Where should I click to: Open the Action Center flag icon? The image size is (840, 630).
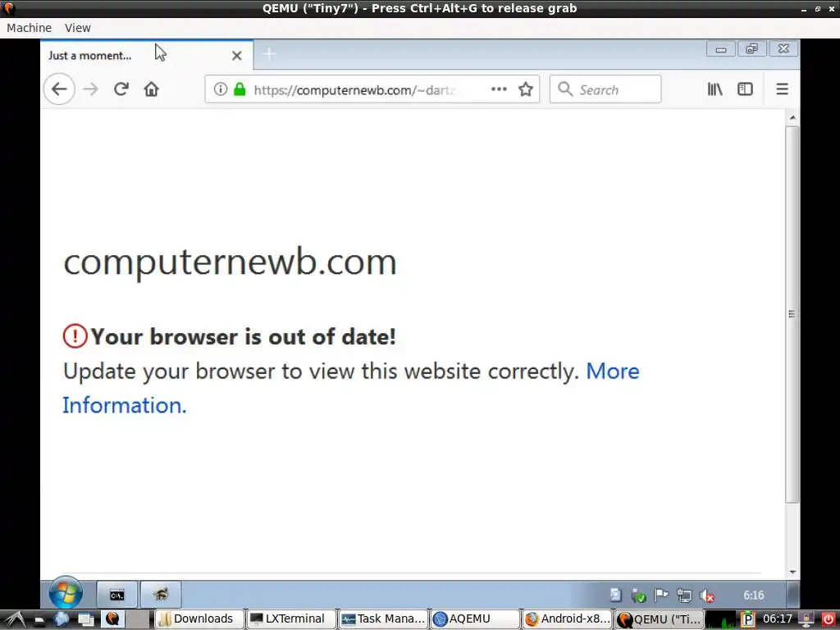pyautogui.click(x=661, y=596)
